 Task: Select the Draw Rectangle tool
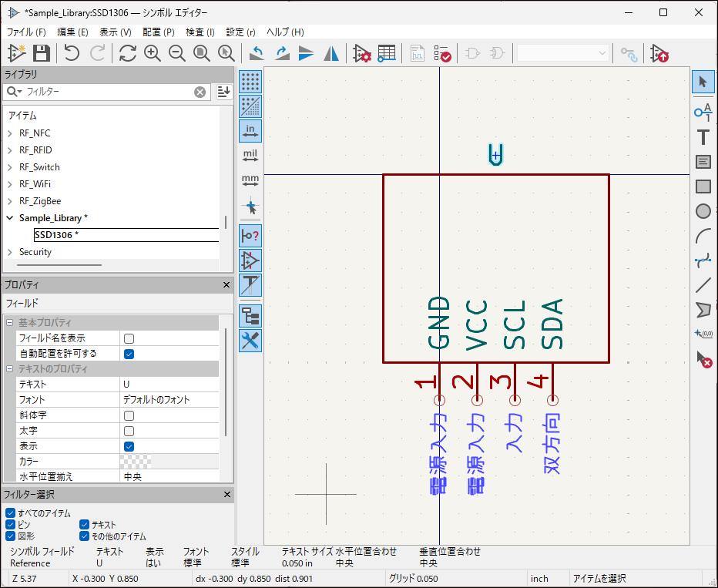click(703, 186)
